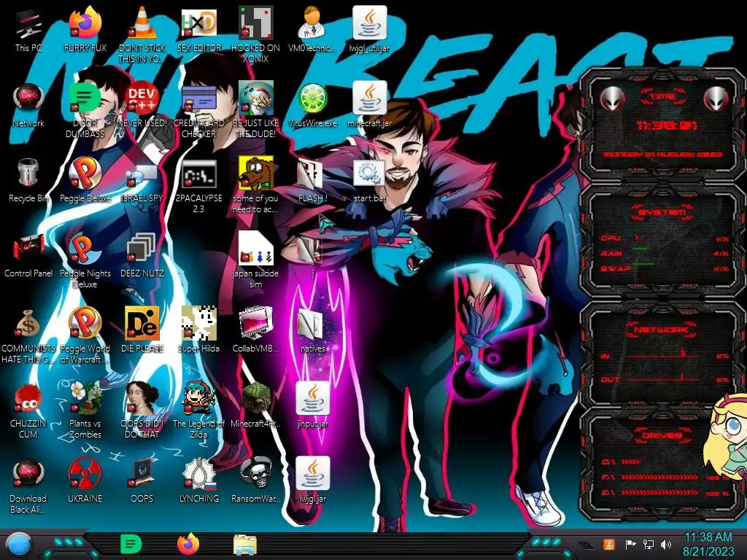Launch Firefox from the taskbar

tap(188, 544)
